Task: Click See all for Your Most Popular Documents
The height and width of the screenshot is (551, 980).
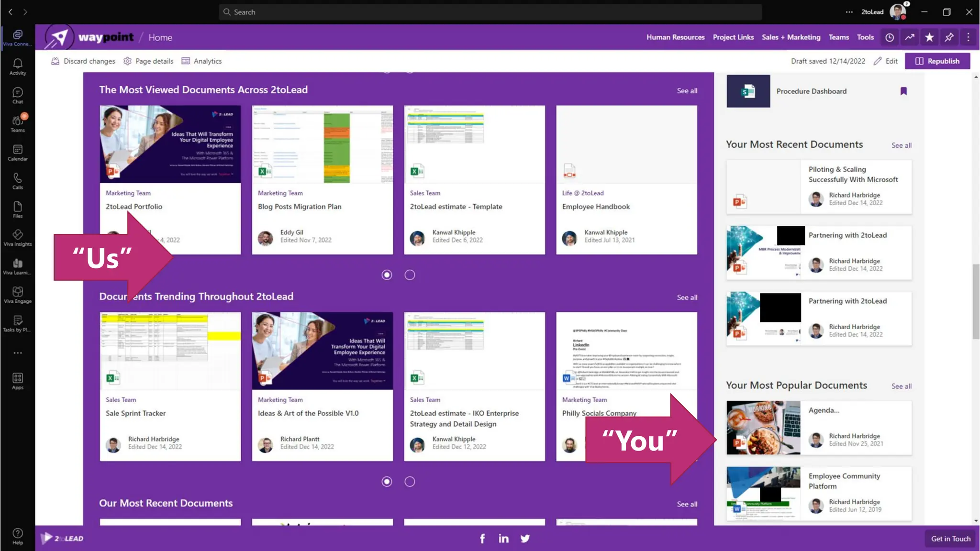Action: (x=901, y=386)
